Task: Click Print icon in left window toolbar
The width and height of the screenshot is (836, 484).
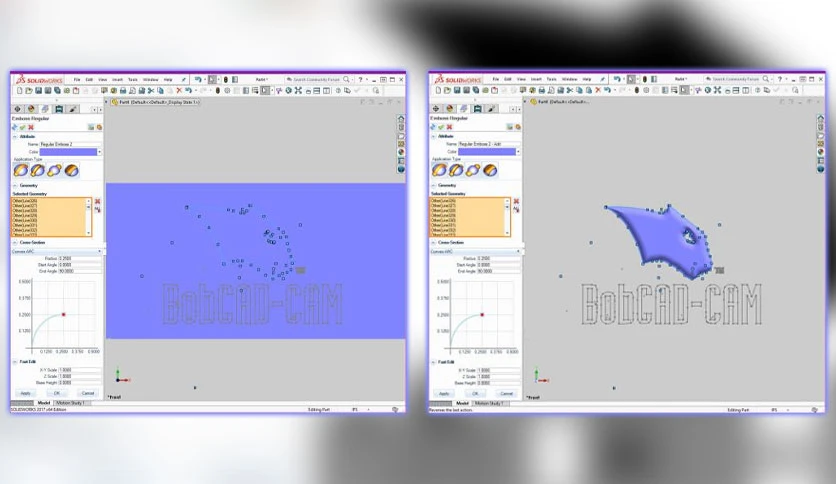Action: coord(123,91)
